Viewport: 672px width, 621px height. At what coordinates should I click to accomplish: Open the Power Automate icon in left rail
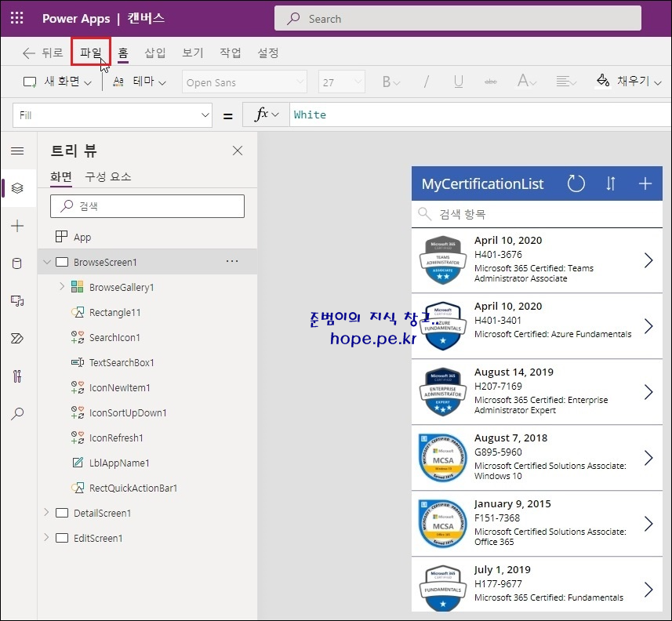point(17,339)
